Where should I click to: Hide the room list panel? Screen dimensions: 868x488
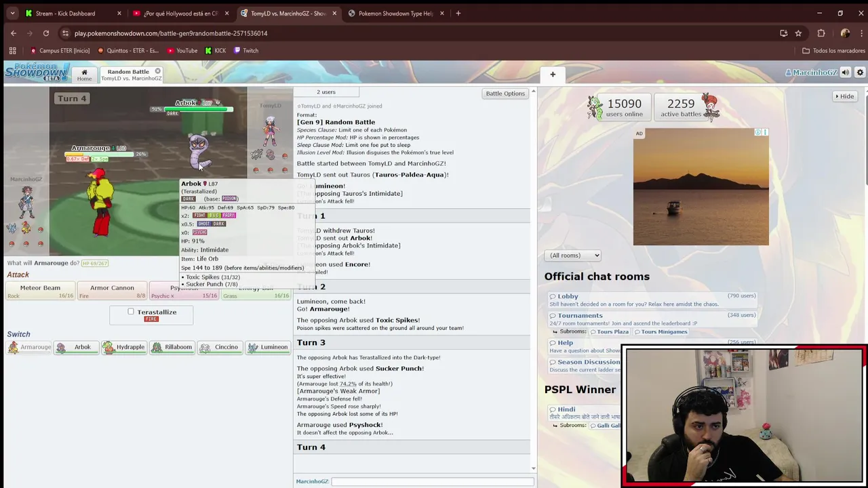[845, 96]
